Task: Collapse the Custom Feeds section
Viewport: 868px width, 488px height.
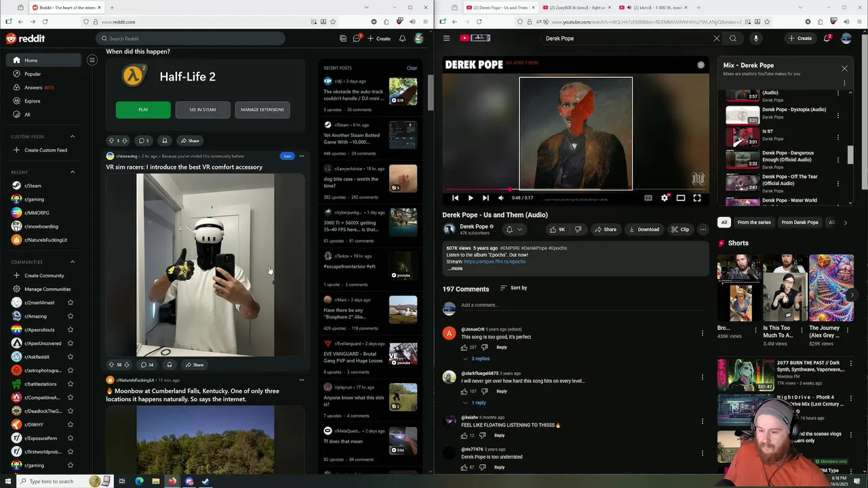Action: pyautogui.click(x=73, y=136)
